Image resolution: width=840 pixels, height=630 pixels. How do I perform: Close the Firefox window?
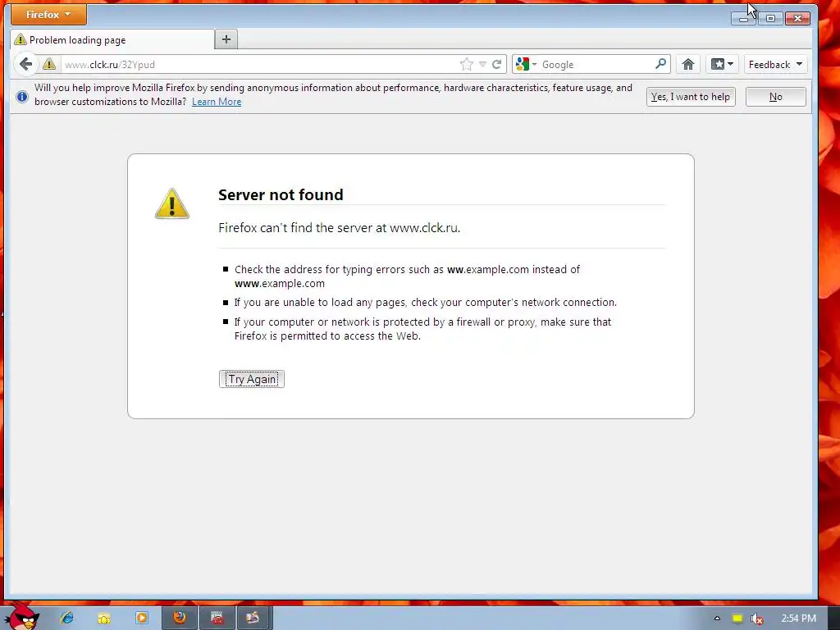click(797, 19)
